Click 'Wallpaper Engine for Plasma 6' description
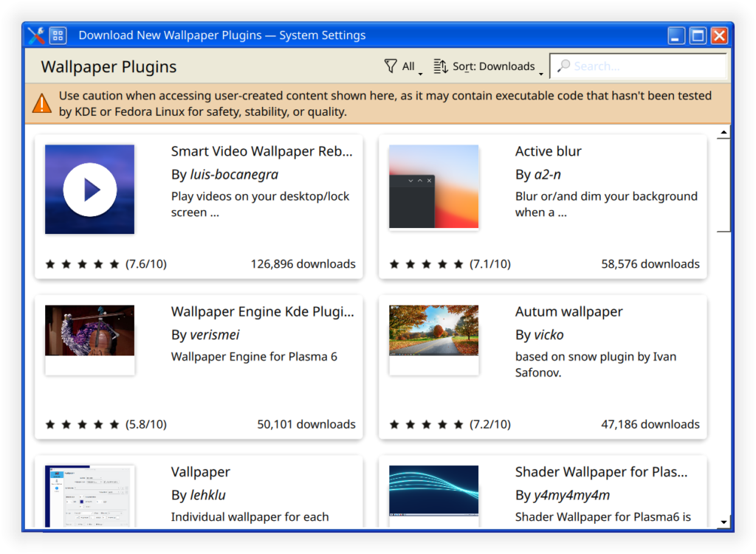This screenshot has width=756, height=554. click(254, 357)
